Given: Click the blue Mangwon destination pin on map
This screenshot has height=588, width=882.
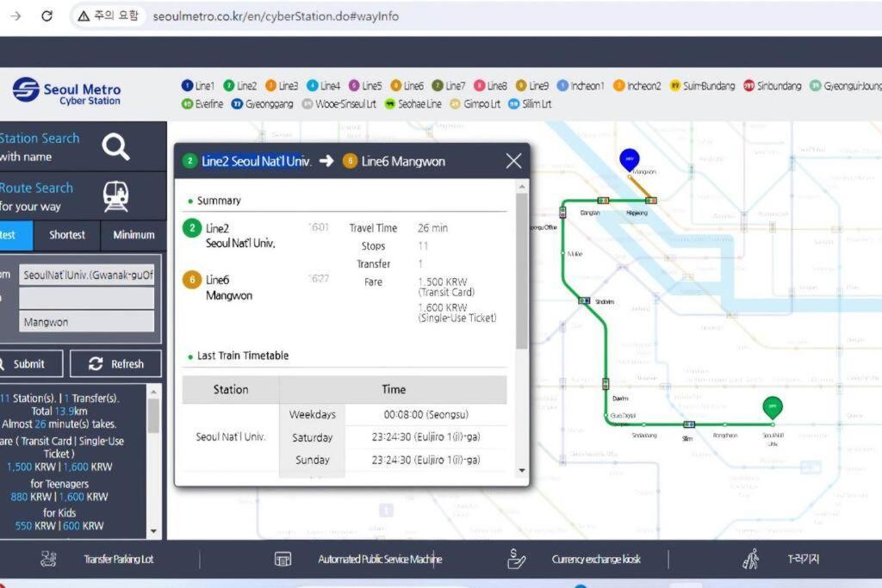Looking at the screenshot, I should coord(630,160).
